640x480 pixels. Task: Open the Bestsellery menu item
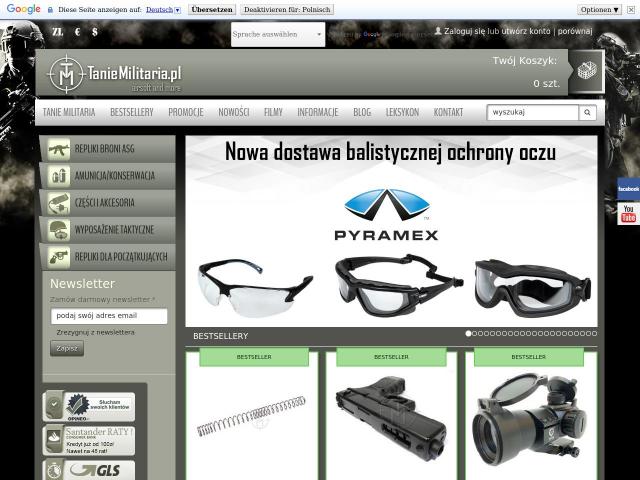pos(132,112)
